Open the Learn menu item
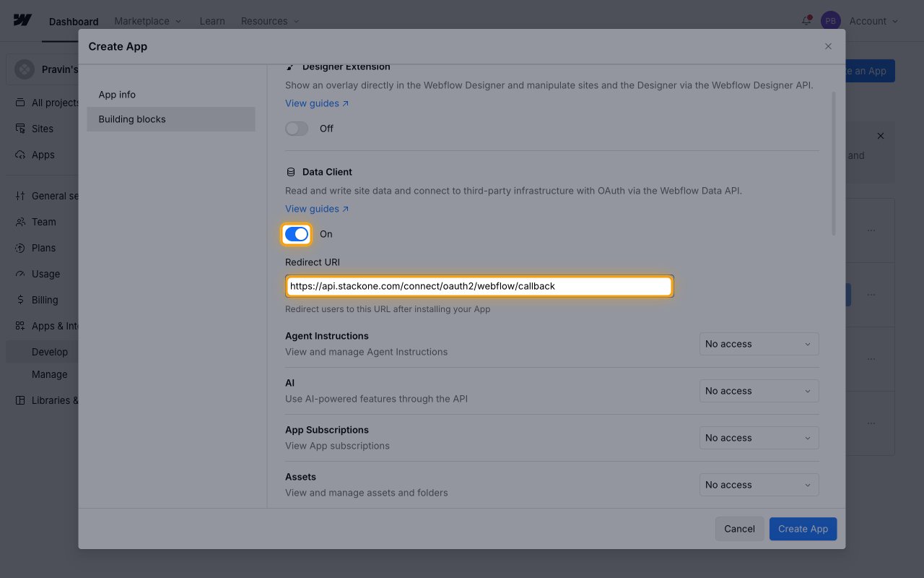The height and width of the screenshot is (578, 924). tap(212, 21)
